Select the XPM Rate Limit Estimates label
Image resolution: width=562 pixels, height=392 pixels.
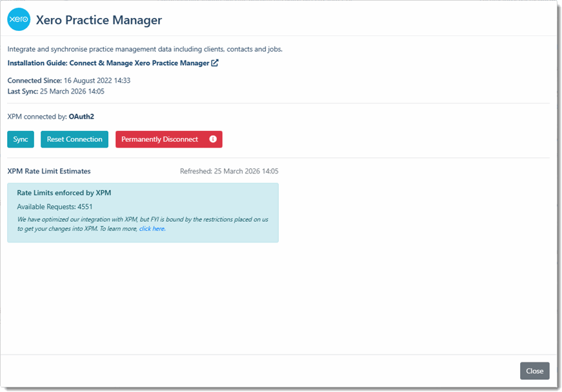click(49, 171)
